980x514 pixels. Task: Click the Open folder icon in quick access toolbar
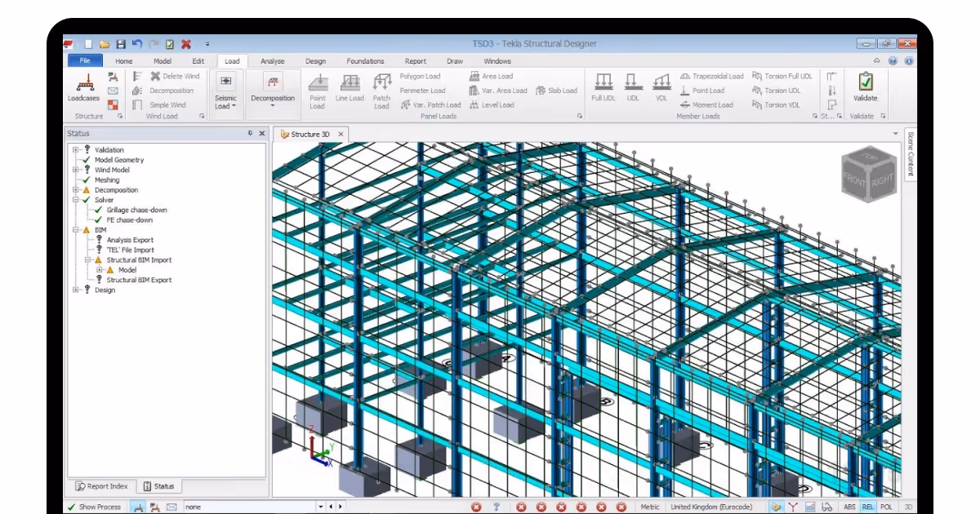tap(105, 44)
